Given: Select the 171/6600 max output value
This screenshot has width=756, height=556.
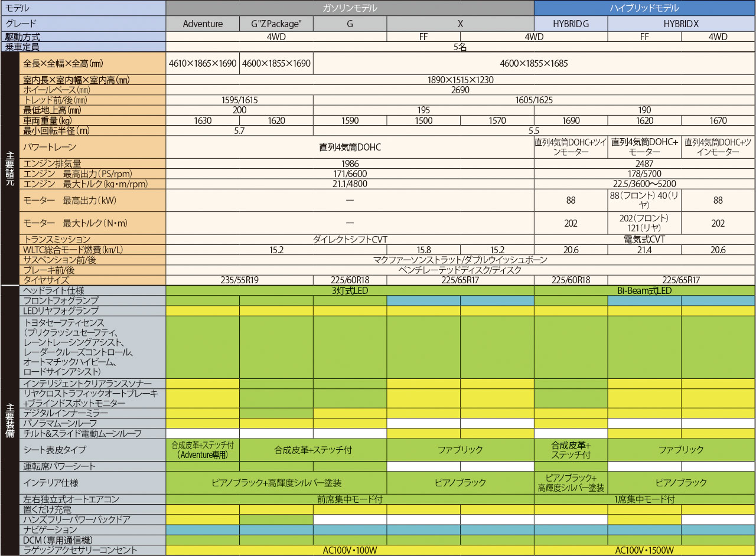Looking at the screenshot, I should [x=350, y=174].
